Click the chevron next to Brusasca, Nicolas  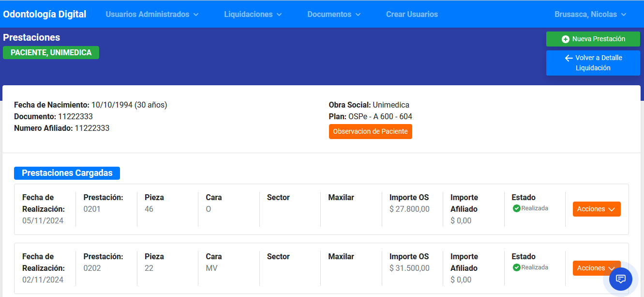tap(624, 14)
